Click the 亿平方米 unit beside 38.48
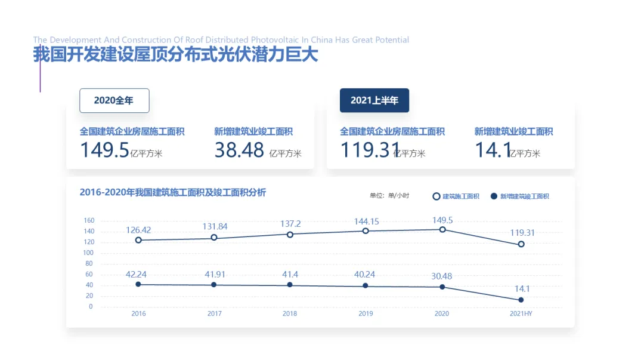The width and height of the screenshot is (644, 363). click(x=285, y=154)
